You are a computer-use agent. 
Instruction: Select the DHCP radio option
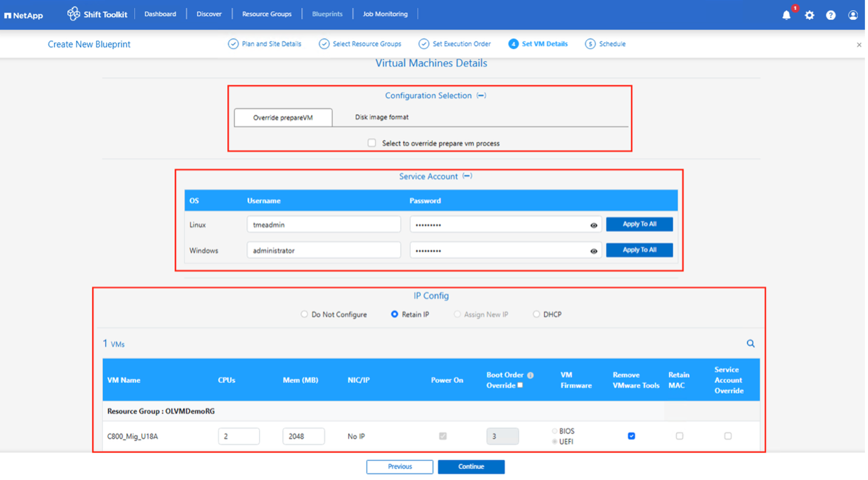[536, 315]
